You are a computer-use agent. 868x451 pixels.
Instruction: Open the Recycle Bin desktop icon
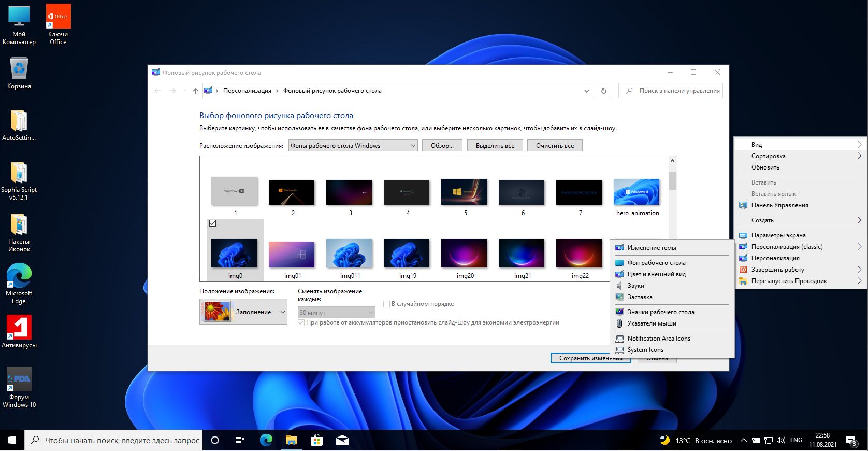tap(19, 69)
